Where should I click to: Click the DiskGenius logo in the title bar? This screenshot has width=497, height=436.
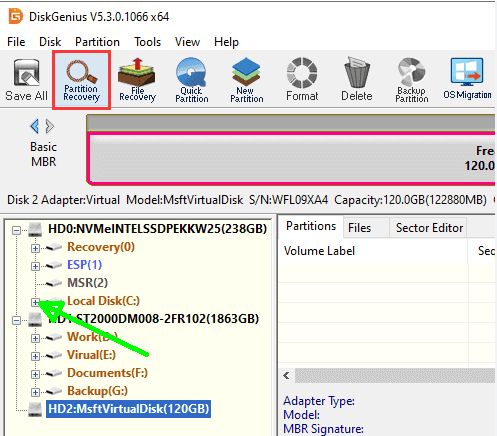pyautogui.click(x=15, y=16)
